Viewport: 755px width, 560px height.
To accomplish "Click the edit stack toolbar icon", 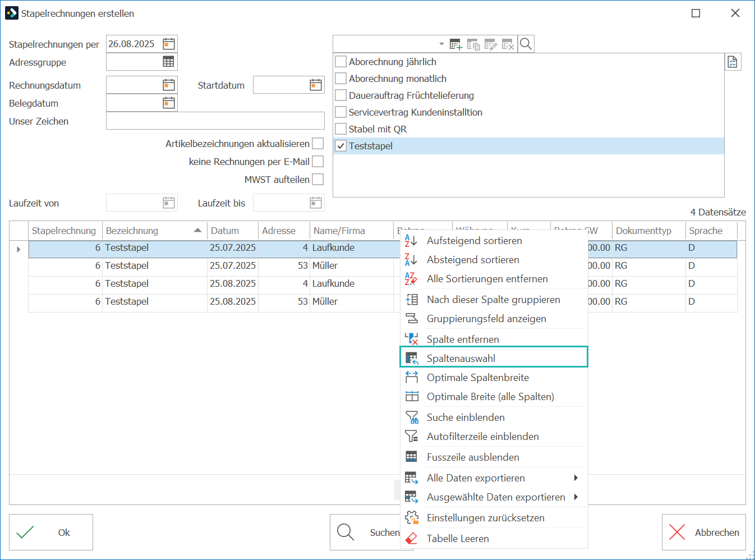I will click(491, 44).
